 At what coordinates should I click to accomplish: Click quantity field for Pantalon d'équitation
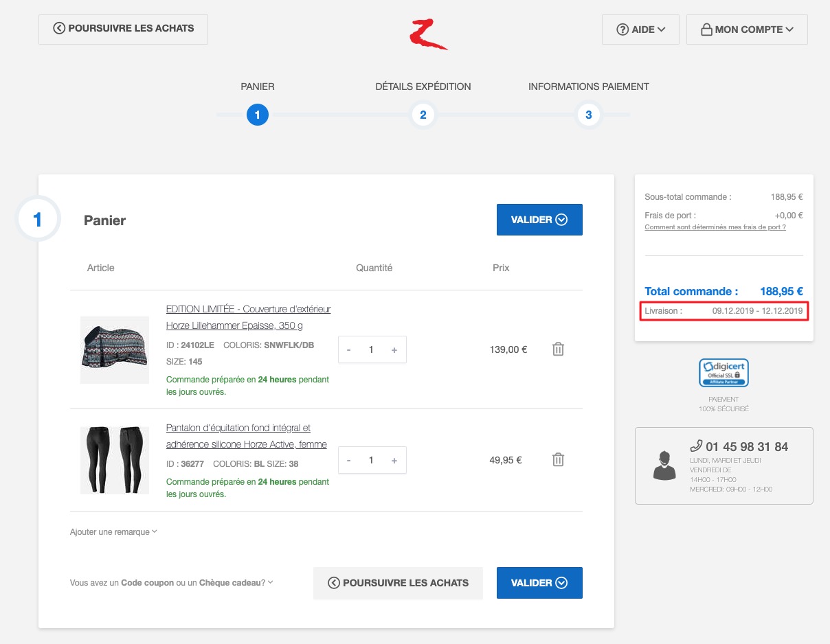(372, 460)
